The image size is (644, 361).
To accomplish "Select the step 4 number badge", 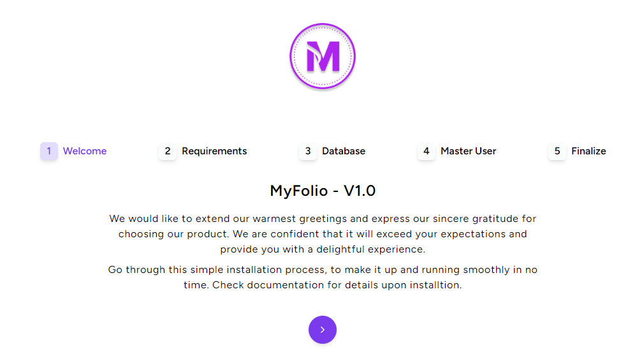I will click(427, 151).
